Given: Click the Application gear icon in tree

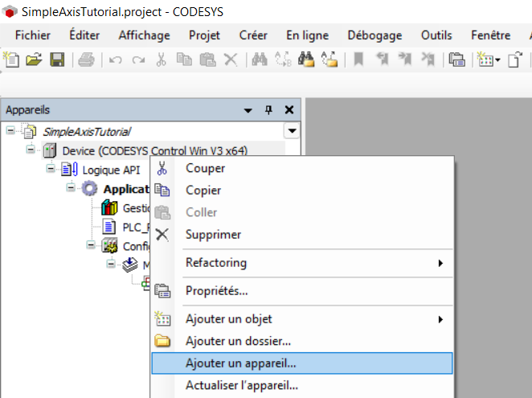Looking at the screenshot, I should coord(89,188).
